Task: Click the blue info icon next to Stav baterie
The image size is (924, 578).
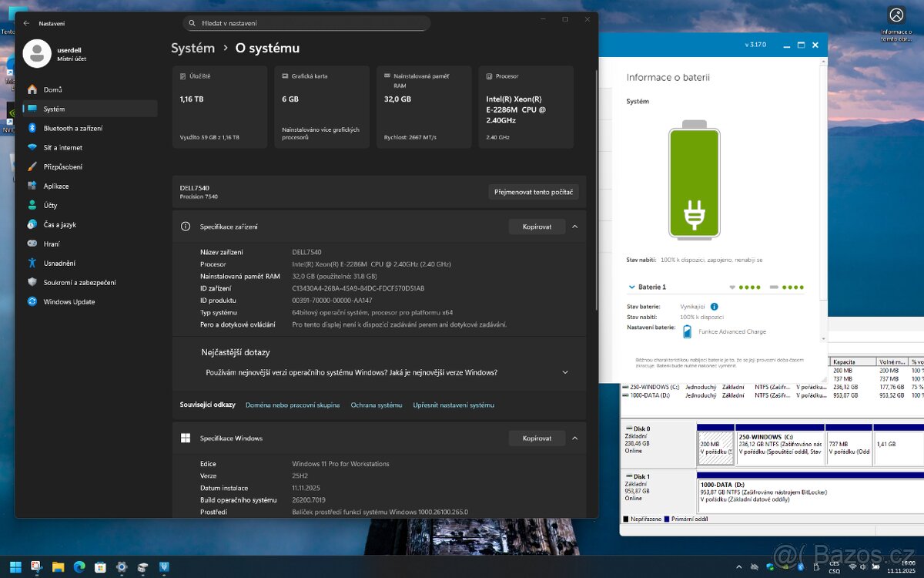Action: point(714,306)
